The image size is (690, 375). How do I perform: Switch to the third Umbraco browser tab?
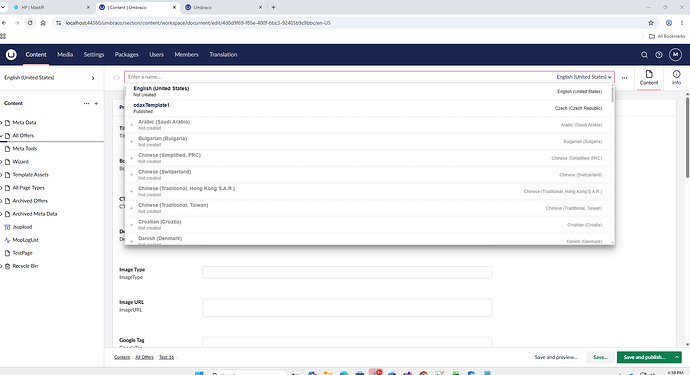[223, 7]
